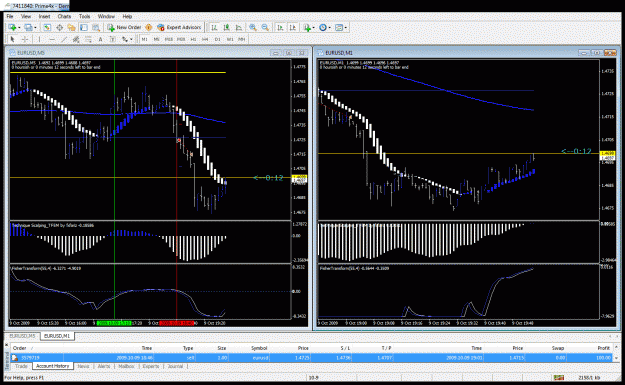Open the chart Templates icon
The height and width of the screenshot is (385, 625).
[x=339, y=28]
